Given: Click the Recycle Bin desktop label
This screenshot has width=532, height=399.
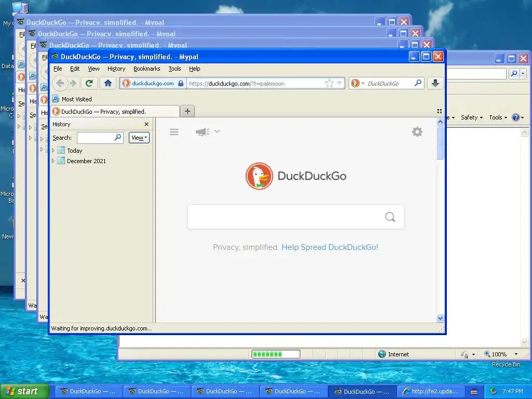Looking at the screenshot, I should coord(506,364).
